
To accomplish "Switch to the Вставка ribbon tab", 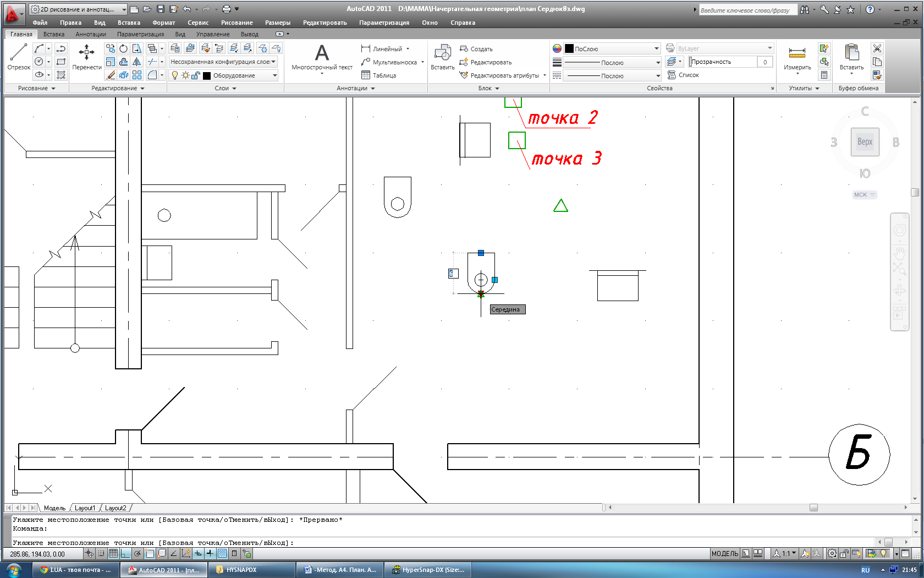I will 54,34.
